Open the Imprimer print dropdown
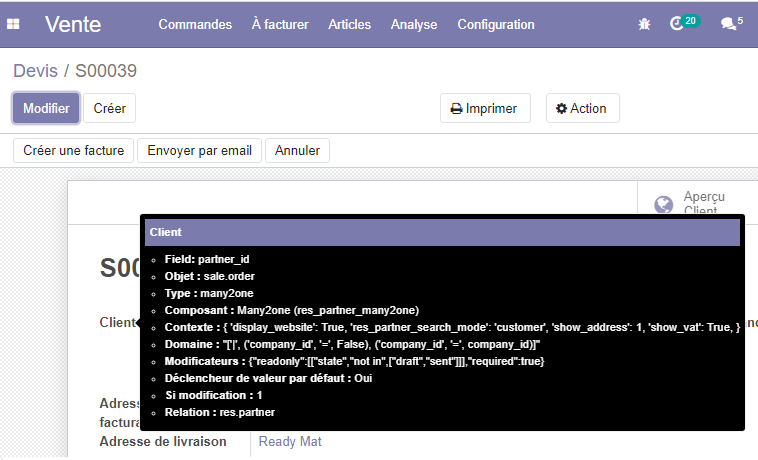This screenshot has height=460, width=758. 484,108
